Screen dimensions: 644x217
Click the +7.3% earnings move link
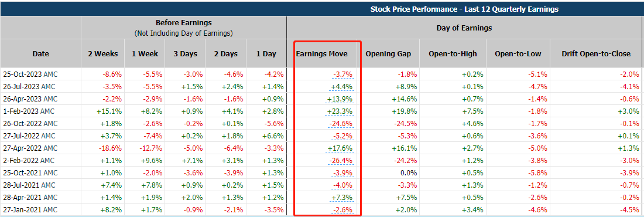point(342,197)
